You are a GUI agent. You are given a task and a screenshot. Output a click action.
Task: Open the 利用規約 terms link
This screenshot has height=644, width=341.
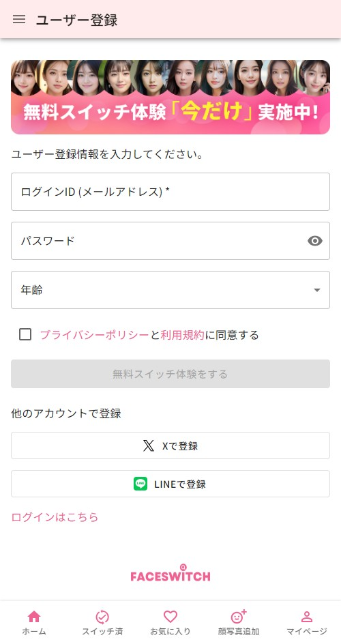(x=182, y=335)
